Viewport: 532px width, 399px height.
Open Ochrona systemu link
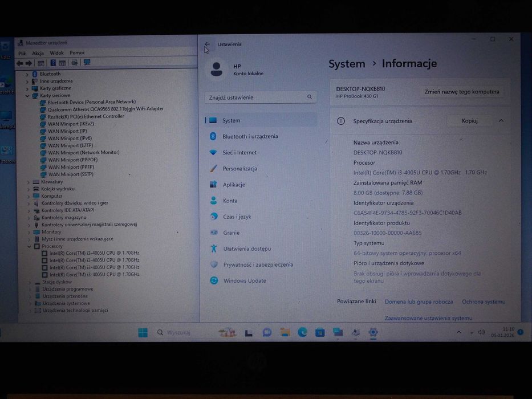pos(484,302)
